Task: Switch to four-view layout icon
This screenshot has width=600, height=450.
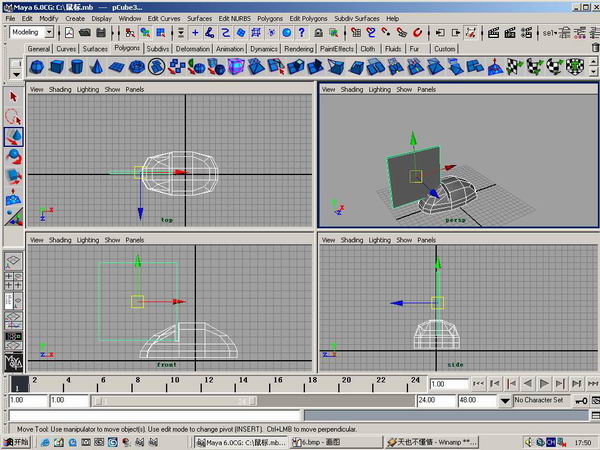Action: click(x=13, y=281)
